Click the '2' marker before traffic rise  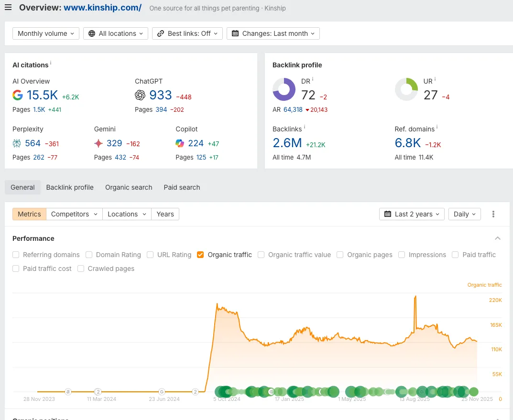click(x=196, y=391)
